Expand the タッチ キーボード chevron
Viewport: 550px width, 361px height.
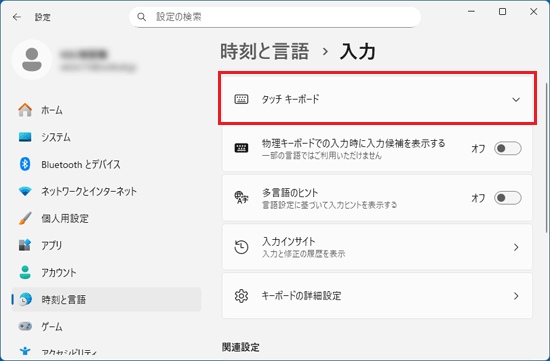tap(516, 100)
